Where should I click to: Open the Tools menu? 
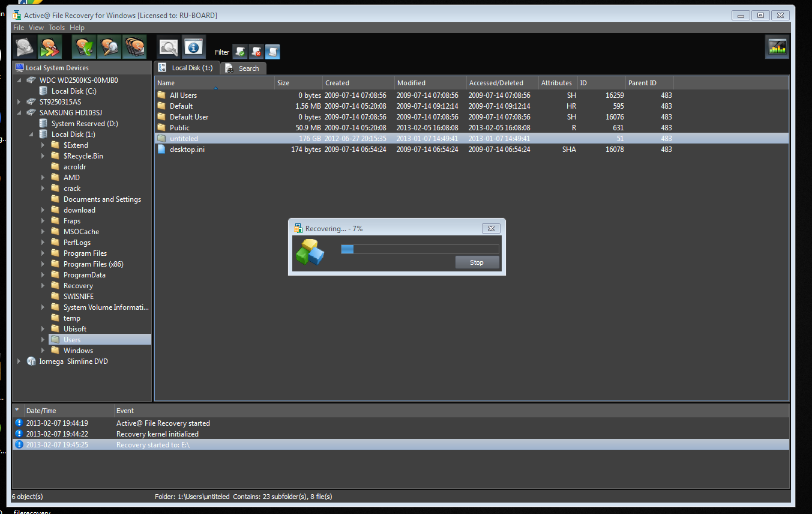click(56, 28)
